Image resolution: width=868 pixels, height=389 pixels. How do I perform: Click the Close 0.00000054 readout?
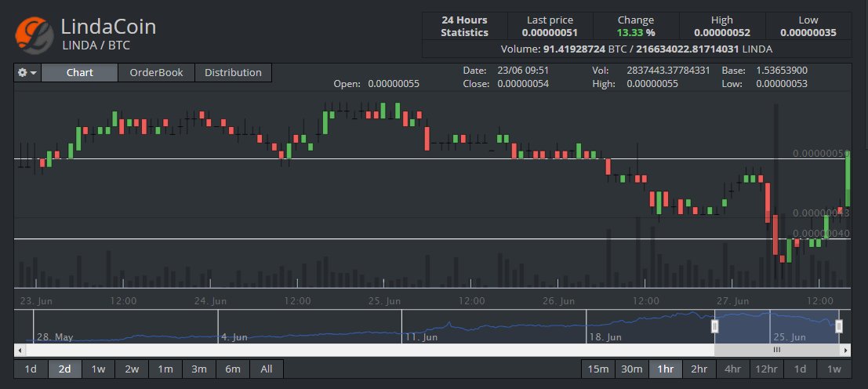(506, 84)
